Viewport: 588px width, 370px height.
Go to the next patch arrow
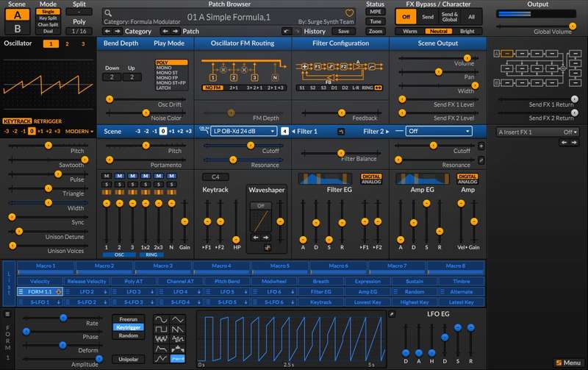coord(176,32)
